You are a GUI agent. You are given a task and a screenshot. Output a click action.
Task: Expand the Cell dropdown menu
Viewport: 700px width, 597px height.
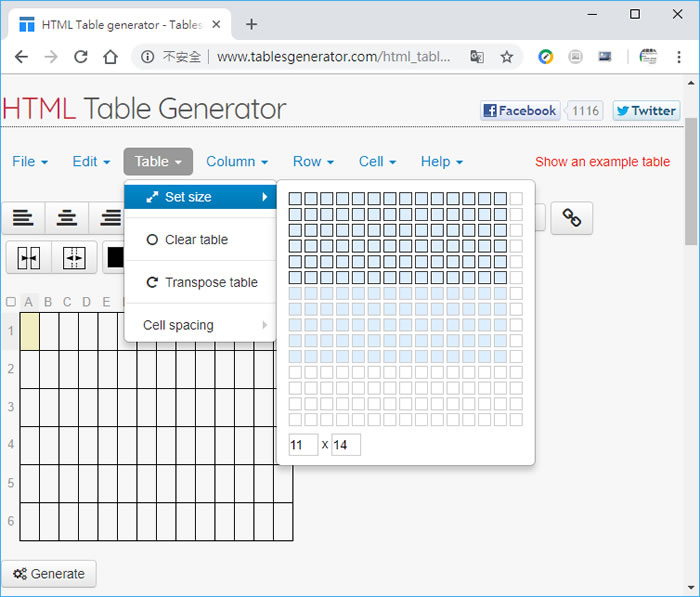point(377,161)
